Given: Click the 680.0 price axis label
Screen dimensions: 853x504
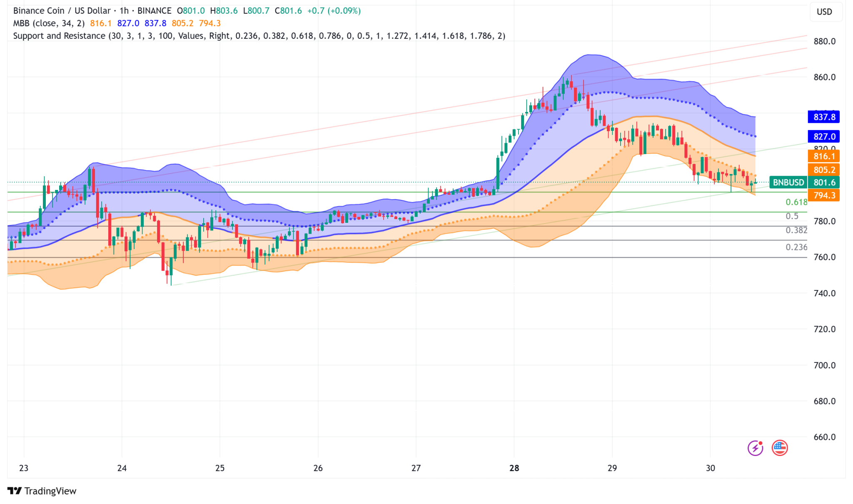Looking at the screenshot, I should click(x=824, y=402).
